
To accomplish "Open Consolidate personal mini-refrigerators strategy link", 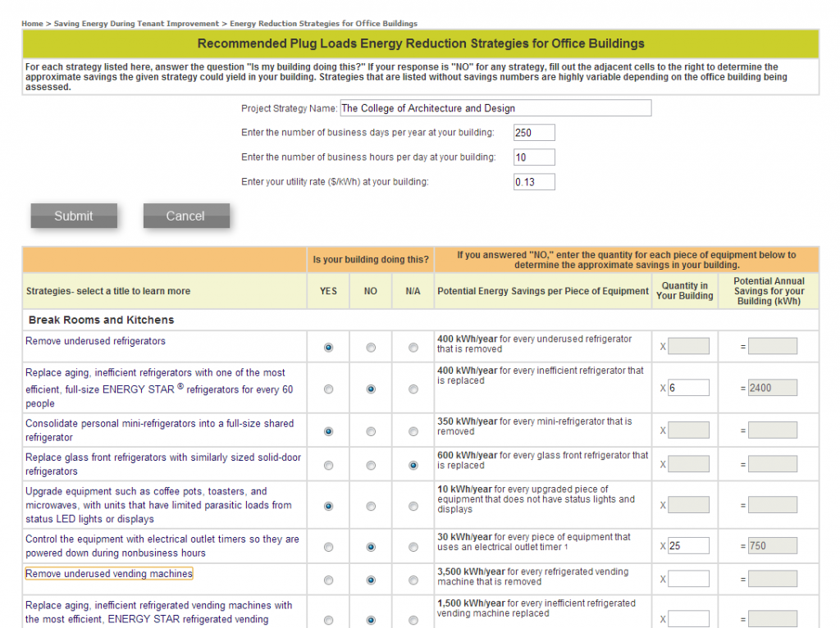I will [x=160, y=430].
